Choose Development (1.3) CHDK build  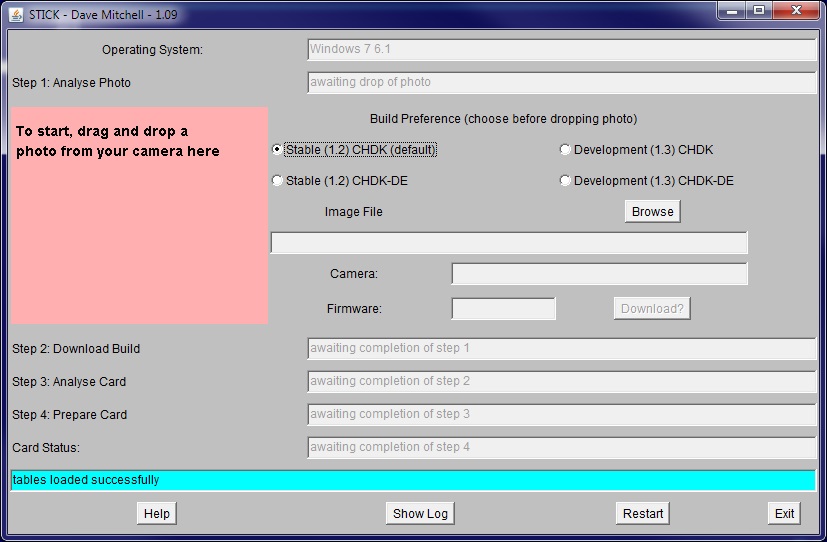[566, 150]
